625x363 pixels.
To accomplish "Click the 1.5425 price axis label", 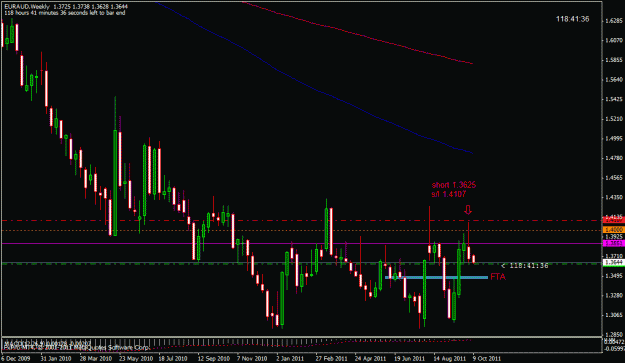I will tap(614, 99).
